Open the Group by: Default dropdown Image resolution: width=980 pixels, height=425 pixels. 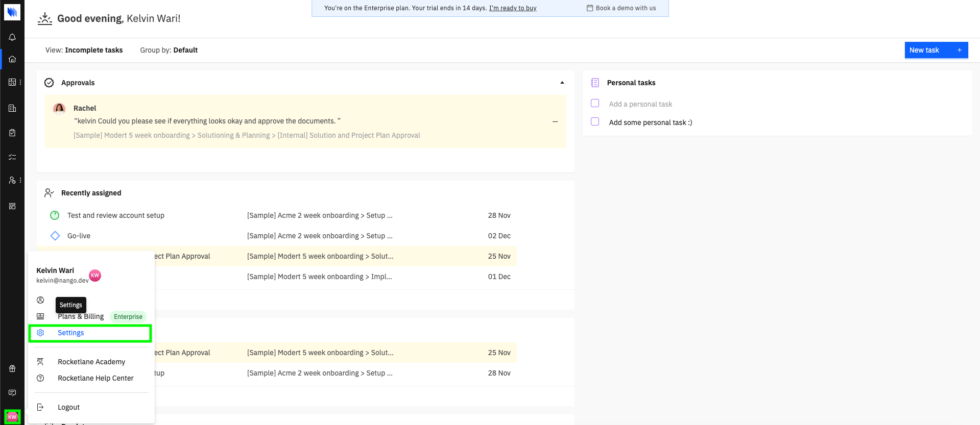169,50
